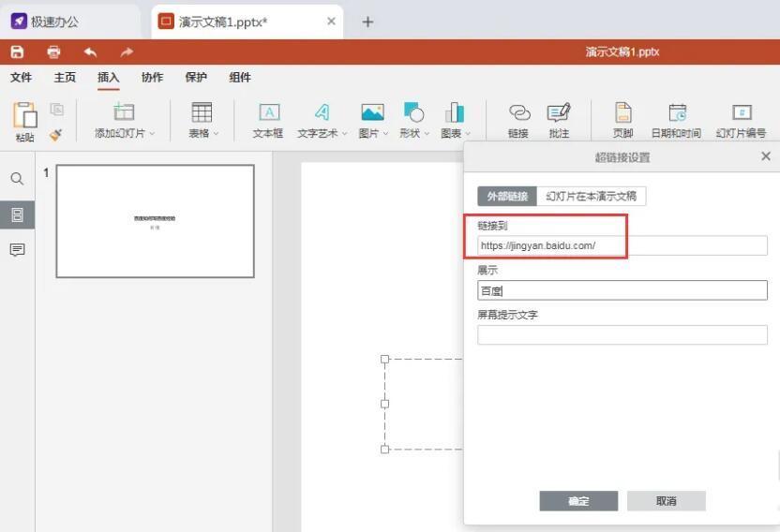Insert an annotation with 批注
The height and width of the screenshot is (532, 780).
coord(559,120)
